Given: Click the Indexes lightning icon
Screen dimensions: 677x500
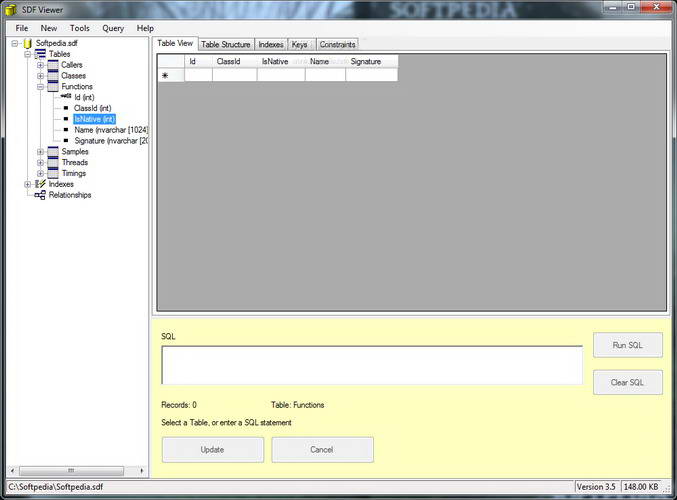Looking at the screenshot, I should tap(40, 184).
